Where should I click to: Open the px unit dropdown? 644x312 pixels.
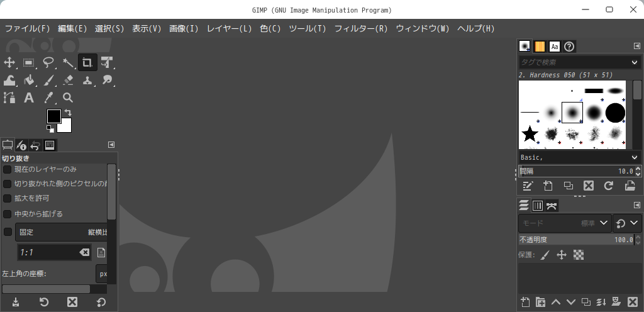click(102, 274)
